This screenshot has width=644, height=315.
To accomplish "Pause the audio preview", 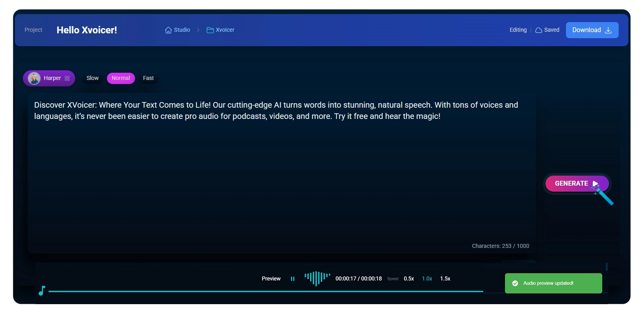I will coord(293,279).
